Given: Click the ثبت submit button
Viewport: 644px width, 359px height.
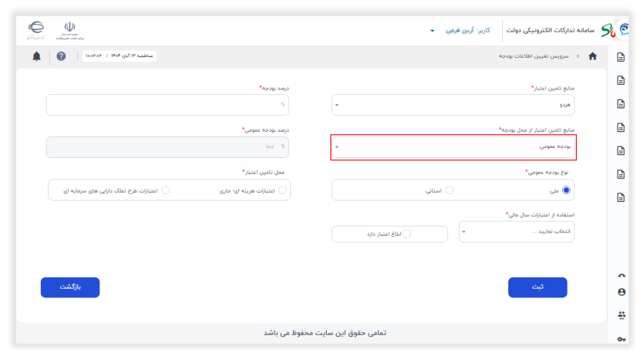Looking at the screenshot, I should [x=538, y=287].
